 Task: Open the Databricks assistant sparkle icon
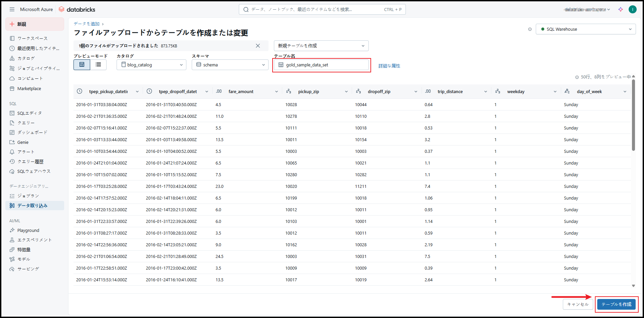tap(621, 9)
